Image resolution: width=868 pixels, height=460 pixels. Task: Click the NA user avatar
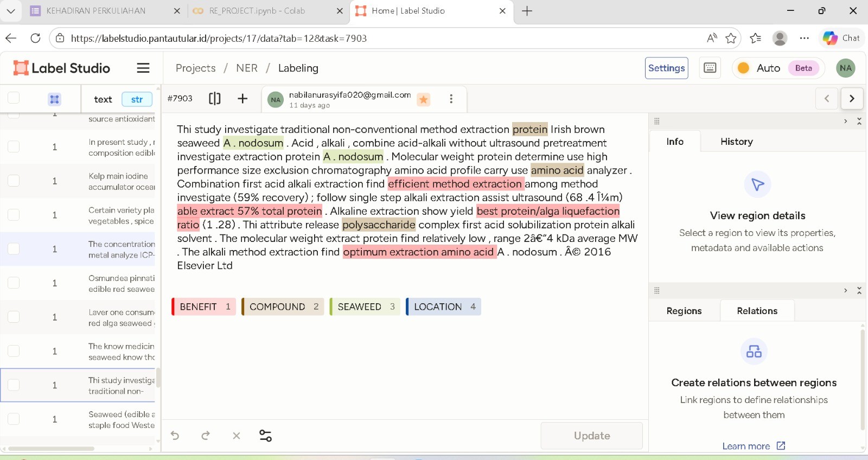(845, 68)
